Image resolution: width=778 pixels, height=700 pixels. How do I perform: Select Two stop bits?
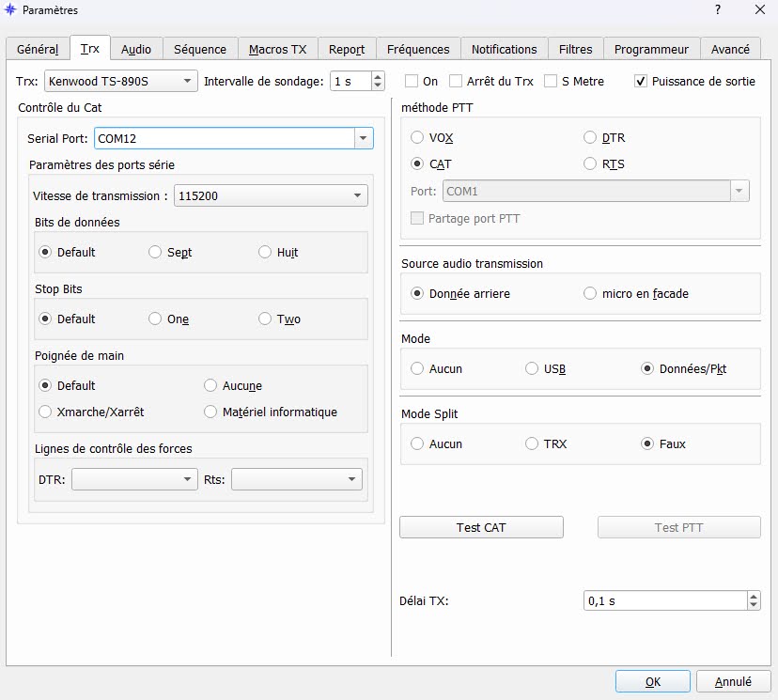(265, 319)
